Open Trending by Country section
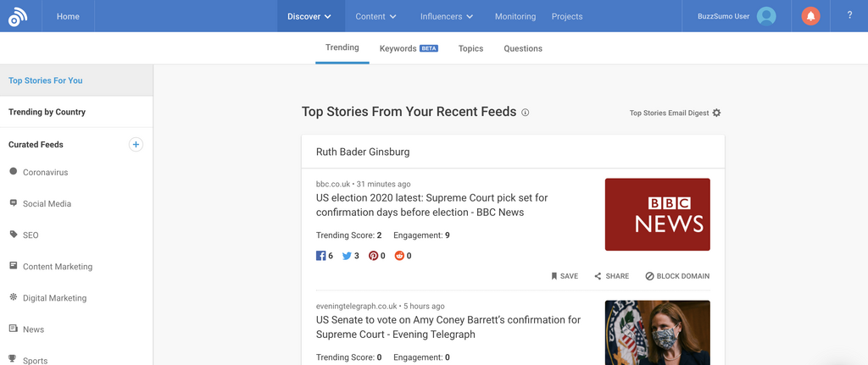Screen dimensions: 868x365 (47, 112)
